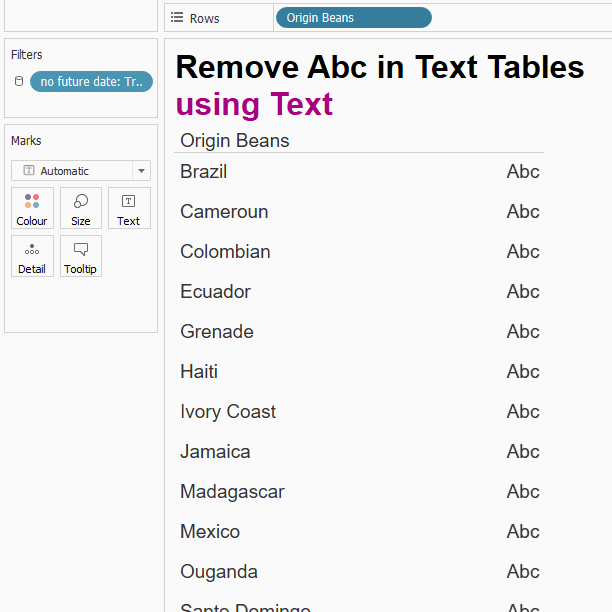Click the Rows shelf label
612x612 pixels.
(x=205, y=18)
